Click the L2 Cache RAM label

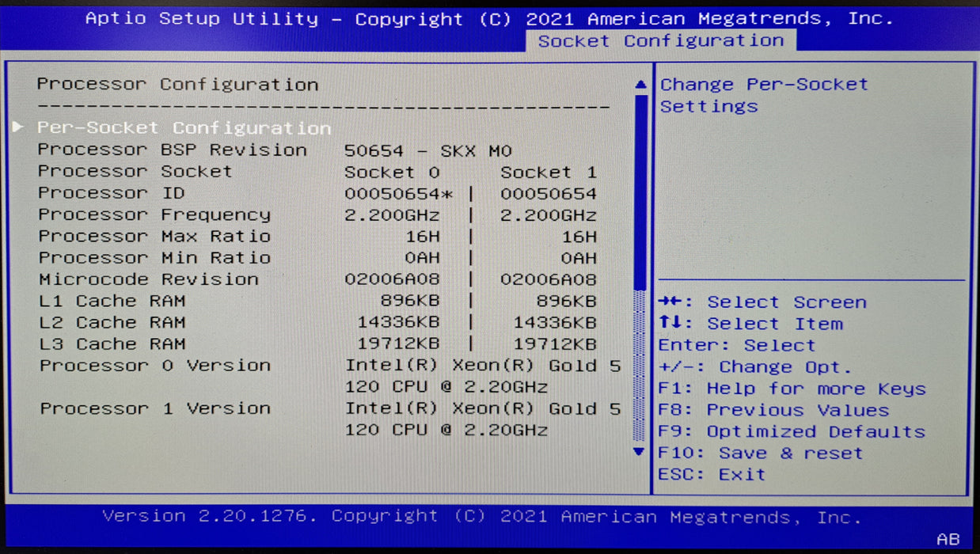click(x=112, y=322)
